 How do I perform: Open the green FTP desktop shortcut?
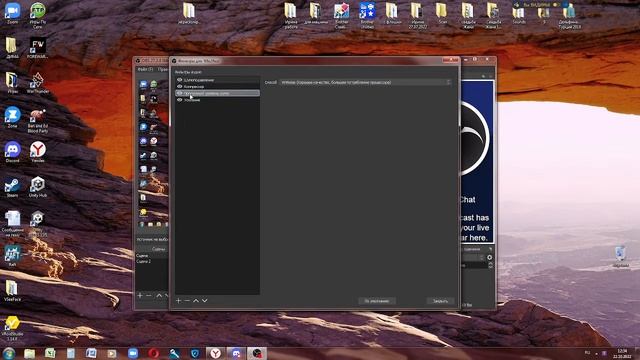tap(38, 15)
